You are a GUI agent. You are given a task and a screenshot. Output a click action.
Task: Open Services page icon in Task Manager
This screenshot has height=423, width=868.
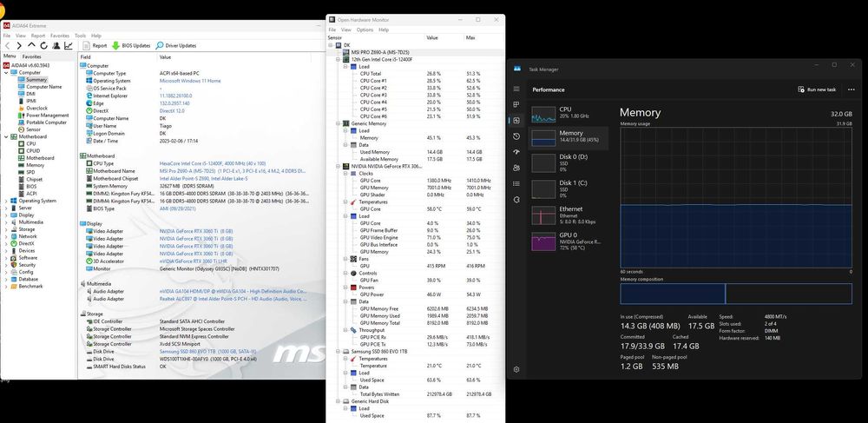(x=516, y=199)
